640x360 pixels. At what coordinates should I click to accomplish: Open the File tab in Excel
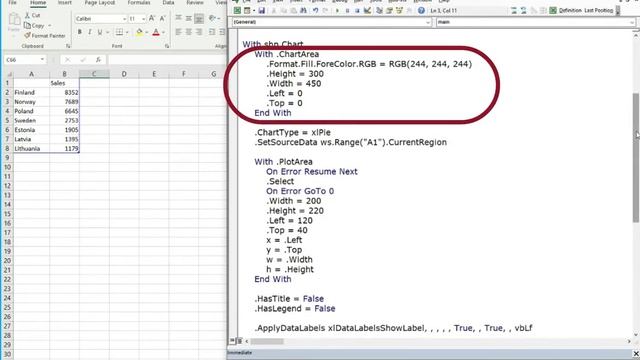point(13,3)
